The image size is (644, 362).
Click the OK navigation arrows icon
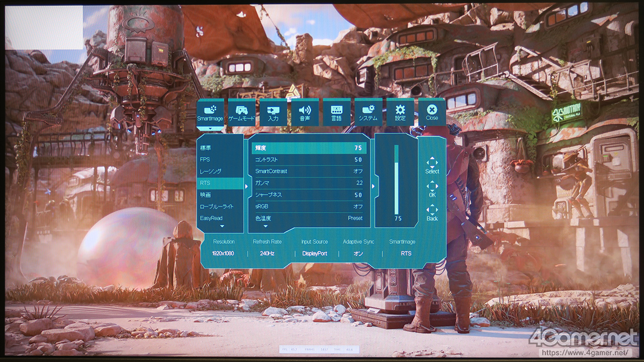[432, 186]
